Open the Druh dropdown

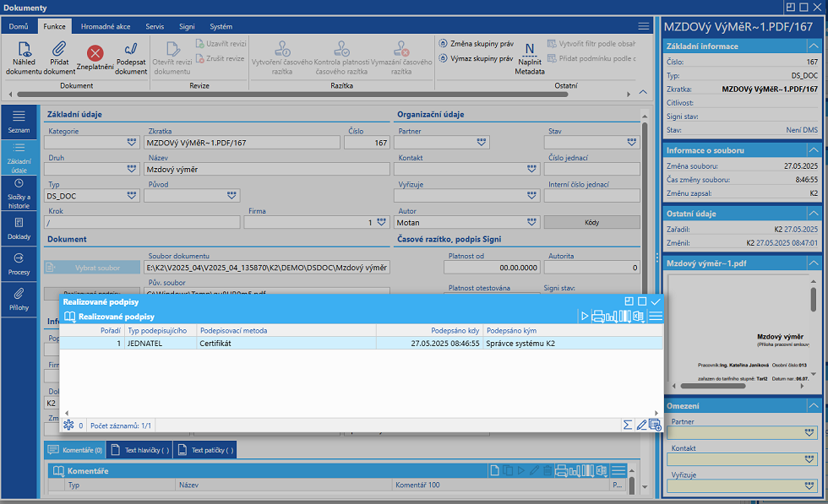132,169
